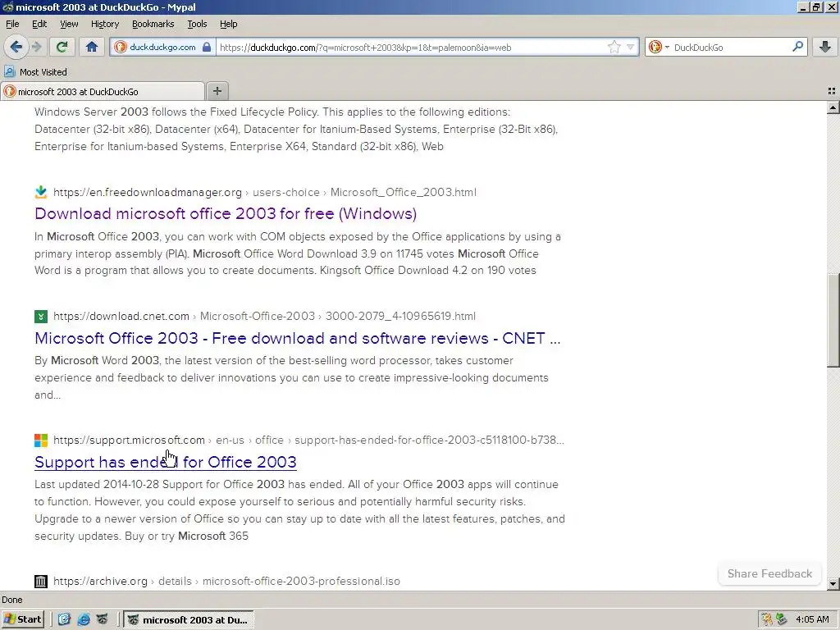The image size is (840, 630).
Task: Open the History menu
Action: click(x=104, y=24)
